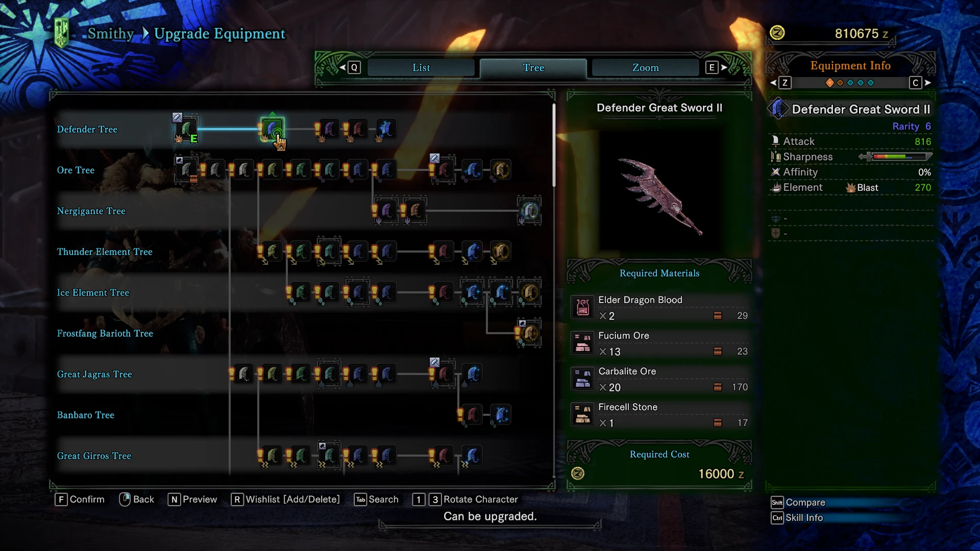Go to previous Equipment Info page (Z)
This screenshot has height=551, width=980.
click(x=780, y=83)
